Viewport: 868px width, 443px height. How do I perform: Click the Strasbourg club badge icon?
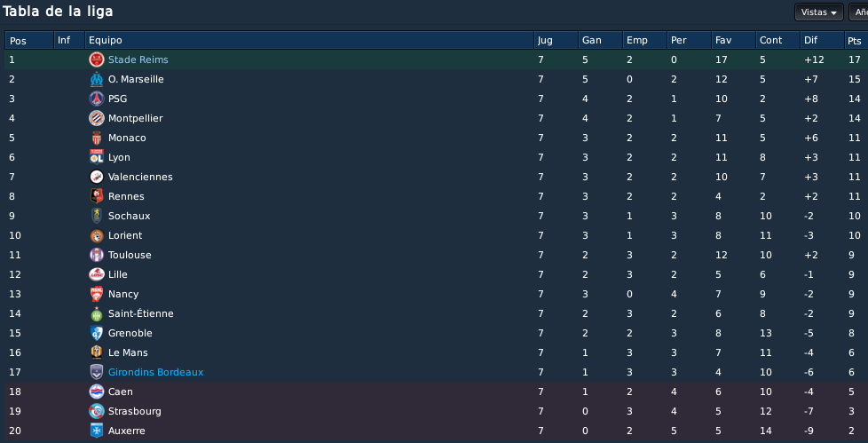pyautogui.click(x=97, y=411)
